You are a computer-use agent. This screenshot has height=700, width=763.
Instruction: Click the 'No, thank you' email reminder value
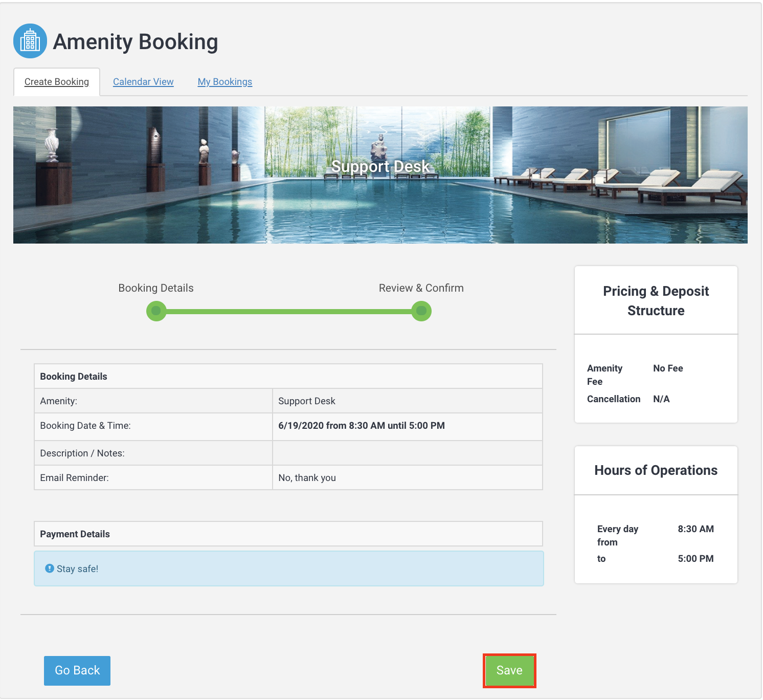point(307,478)
